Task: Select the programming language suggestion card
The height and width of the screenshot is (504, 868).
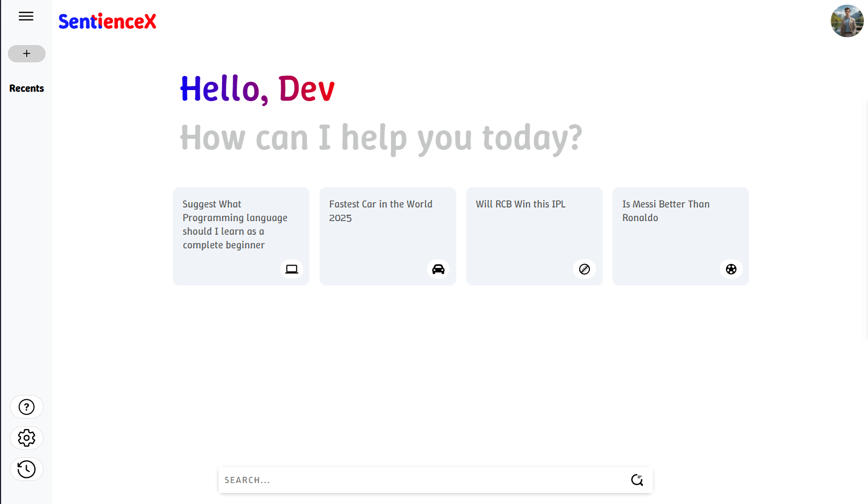Action: pos(240,236)
